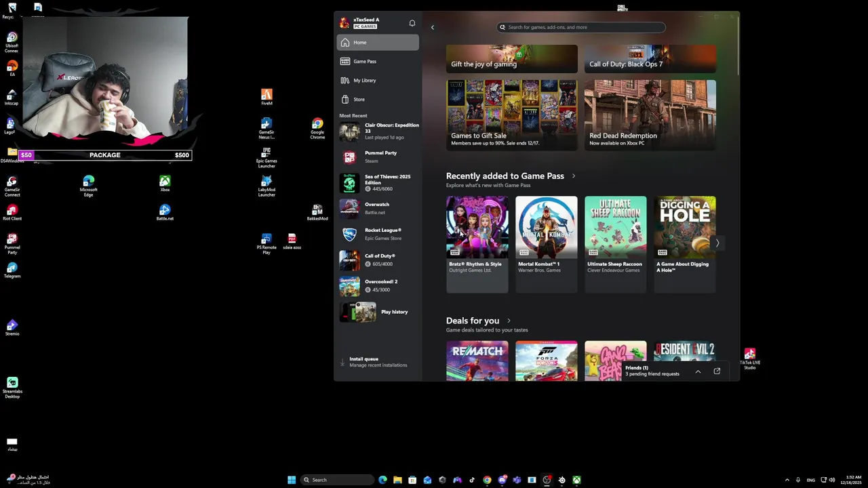Image resolution: width=868 pixels, height=488 pixels.
Task: Open Game Pass in the sidebar
Action: point(378,61)
